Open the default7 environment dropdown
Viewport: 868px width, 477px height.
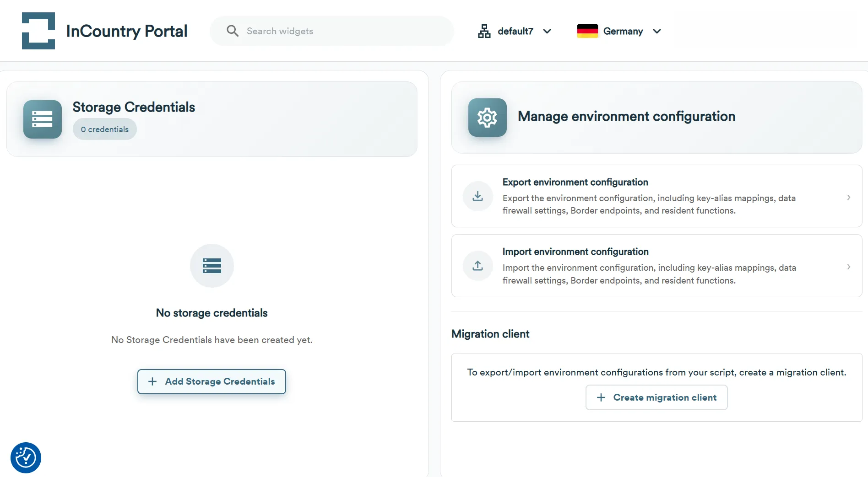(515, 31)
